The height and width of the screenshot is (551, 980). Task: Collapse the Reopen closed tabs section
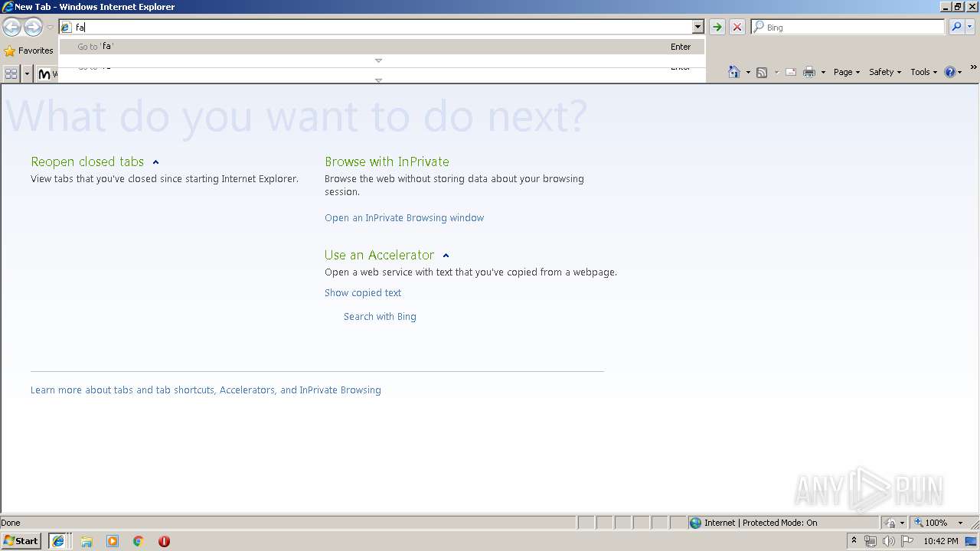(x=155, y=162)
